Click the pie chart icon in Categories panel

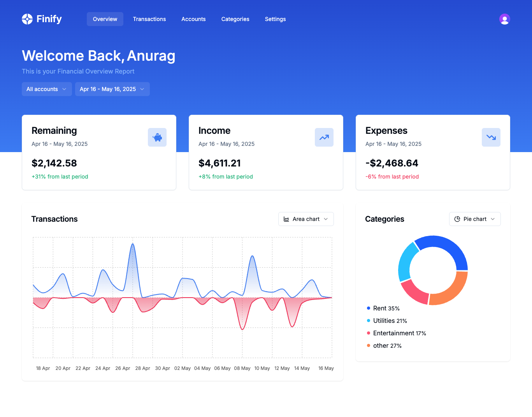point(457,219)
